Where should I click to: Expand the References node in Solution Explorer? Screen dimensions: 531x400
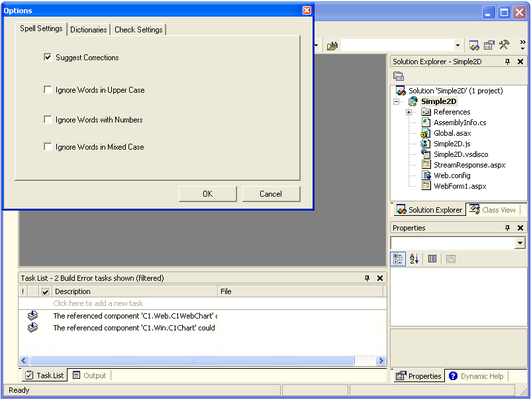[409, 112]
